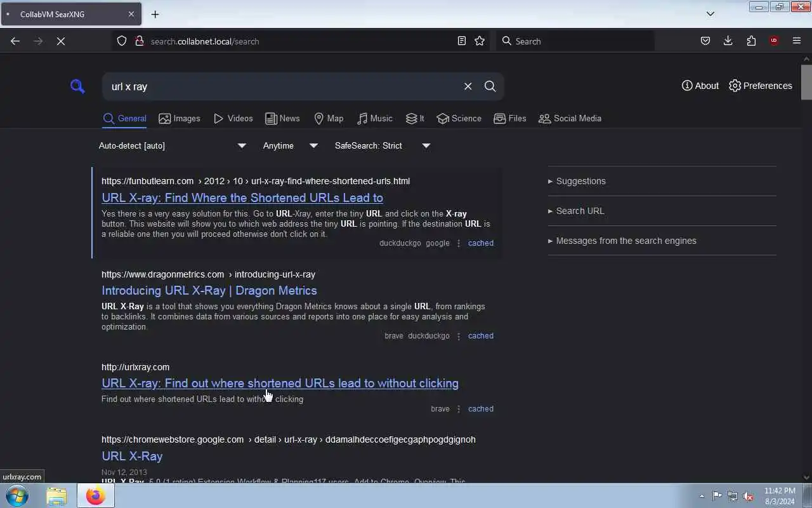
Task: Open urlxray.com shortened URLs result
Action: 280,383
